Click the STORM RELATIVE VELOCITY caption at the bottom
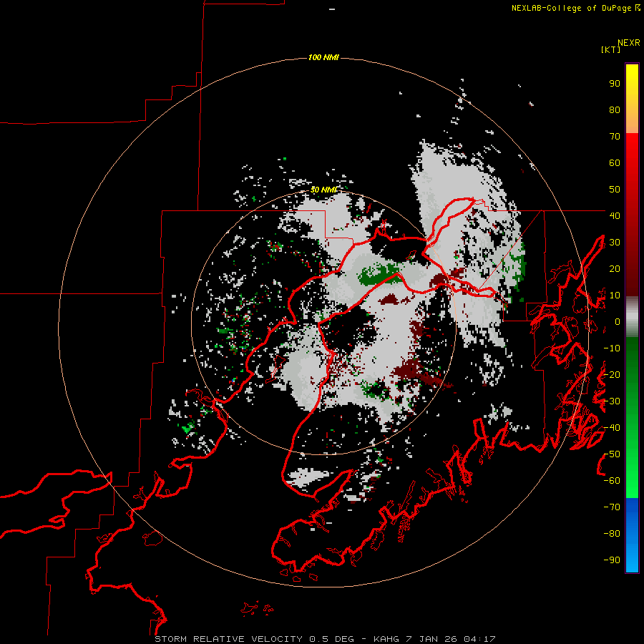This screenshot has height=644, width=644. tap(325, 639)
